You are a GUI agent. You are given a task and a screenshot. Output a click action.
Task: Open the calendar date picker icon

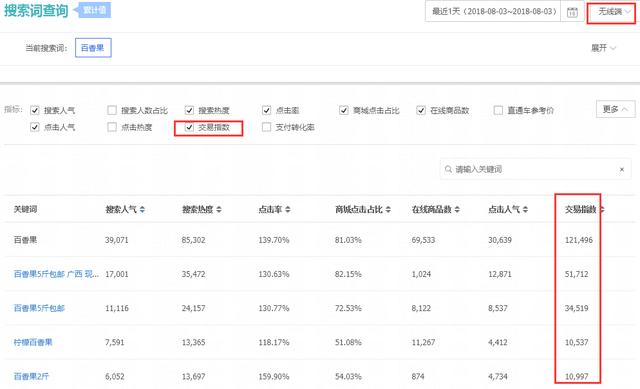(572, 12)
